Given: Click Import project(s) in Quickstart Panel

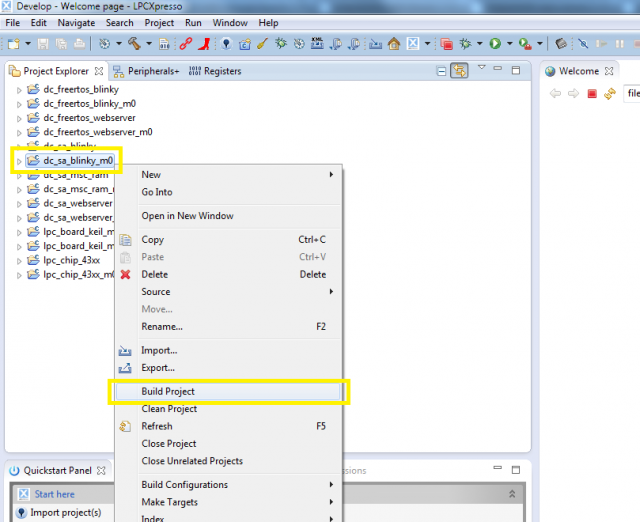Looking at the screenshot, I should [66, 513].
